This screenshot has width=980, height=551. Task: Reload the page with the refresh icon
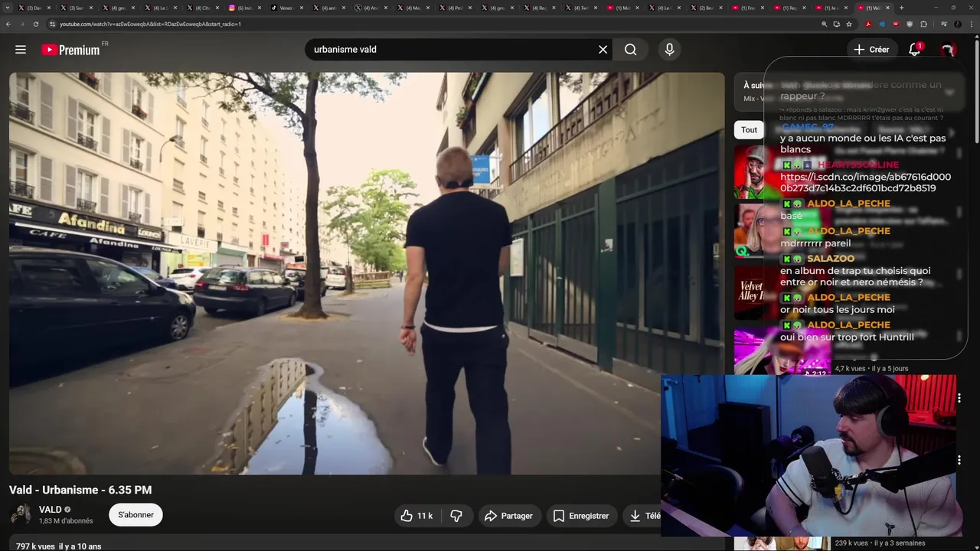[x=36, y=24]
